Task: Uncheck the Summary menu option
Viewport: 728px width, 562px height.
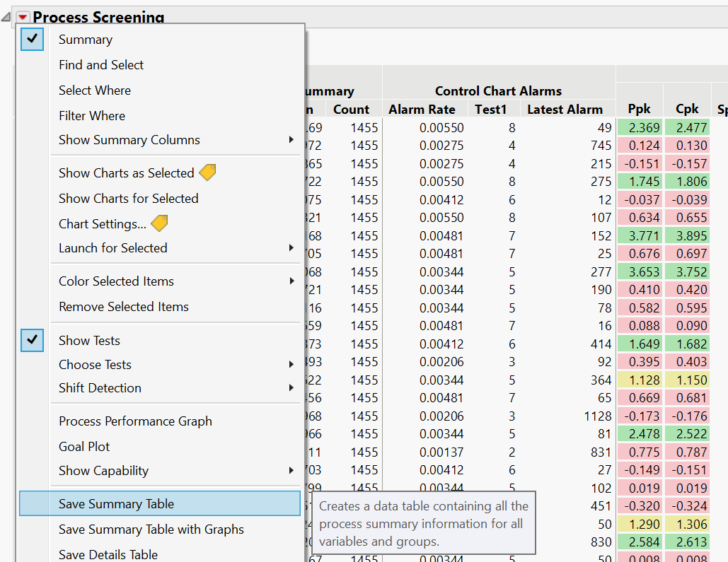Action: (85, 40)
